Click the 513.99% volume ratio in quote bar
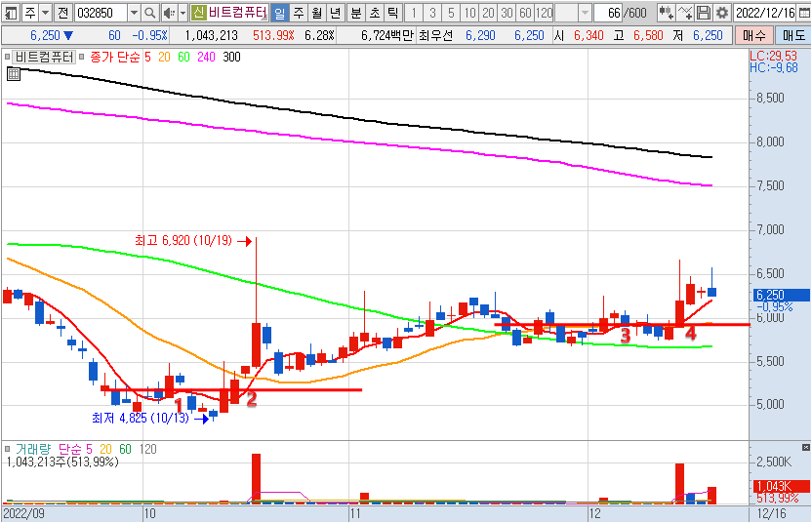Viewport: 812px width, 523px height. coord(273,35)
